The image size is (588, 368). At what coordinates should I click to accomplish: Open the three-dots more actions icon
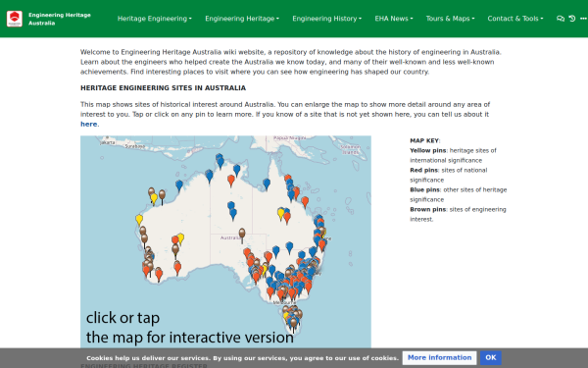583,19
